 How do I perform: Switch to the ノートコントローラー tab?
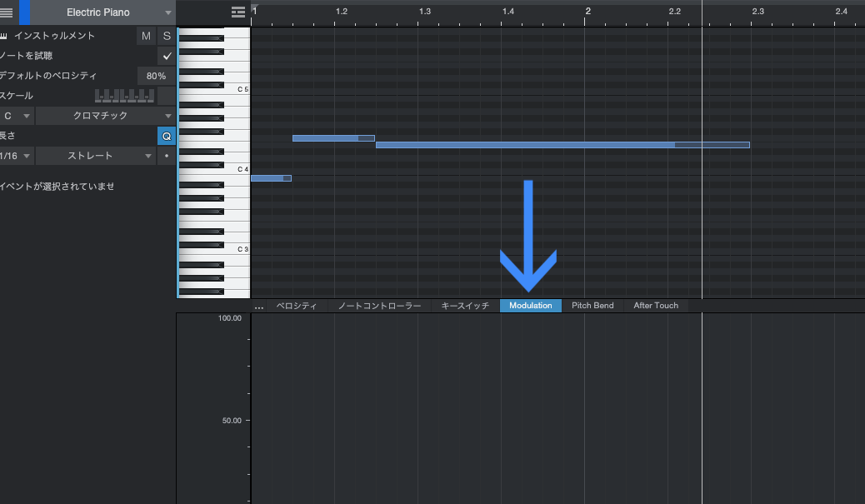pos(379,306)
